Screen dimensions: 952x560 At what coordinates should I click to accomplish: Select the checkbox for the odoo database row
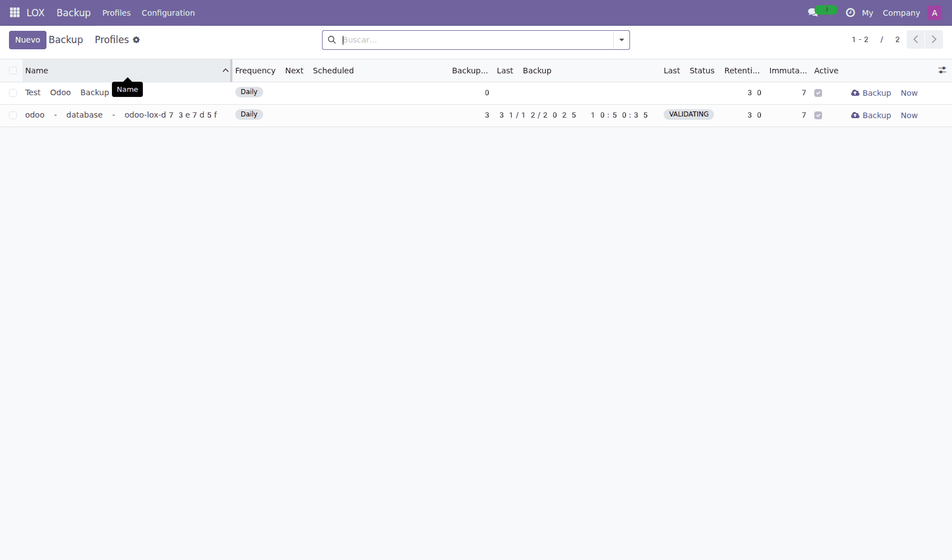[13, 115]
